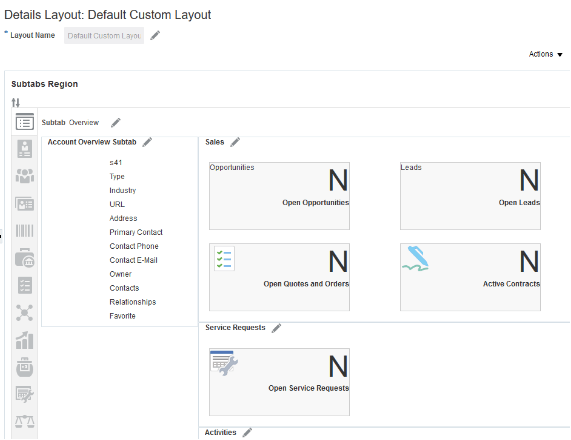Click the checklist icon in Quotes card
The image size is (571, 440).
point(224,259)
